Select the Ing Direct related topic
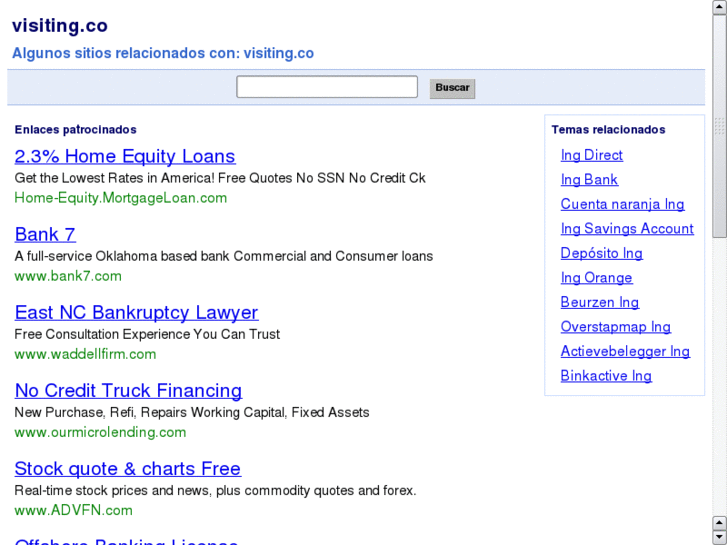The height and width of the screenshot is (545, 727). pos(592,155)
